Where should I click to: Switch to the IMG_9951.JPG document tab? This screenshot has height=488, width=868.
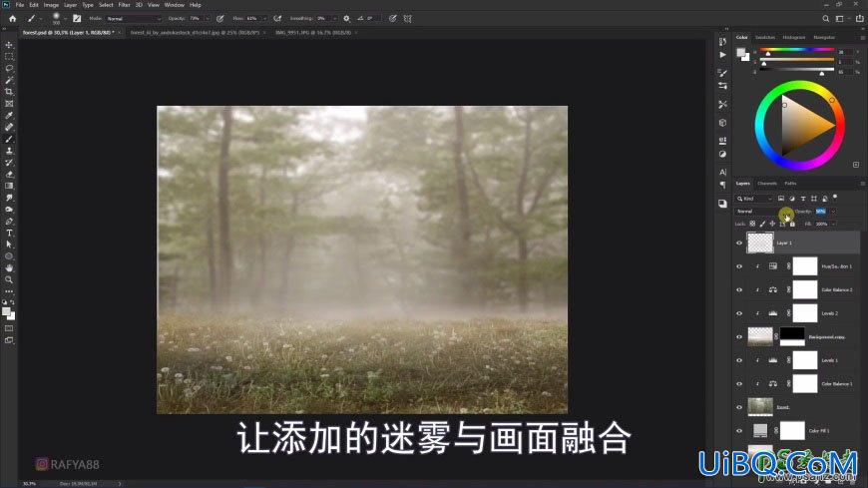click(x=313, y=33)
